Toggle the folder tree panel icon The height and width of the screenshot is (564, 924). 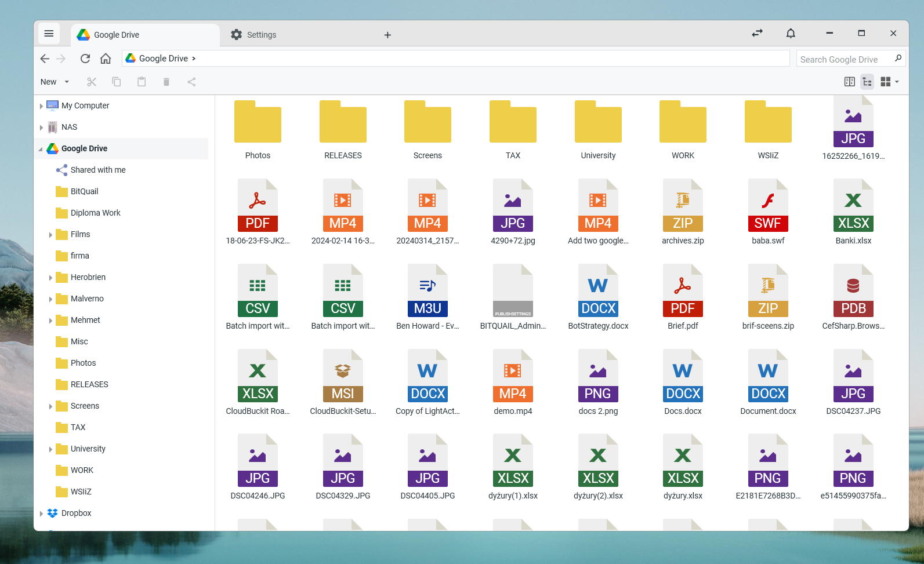pos(867,82)
